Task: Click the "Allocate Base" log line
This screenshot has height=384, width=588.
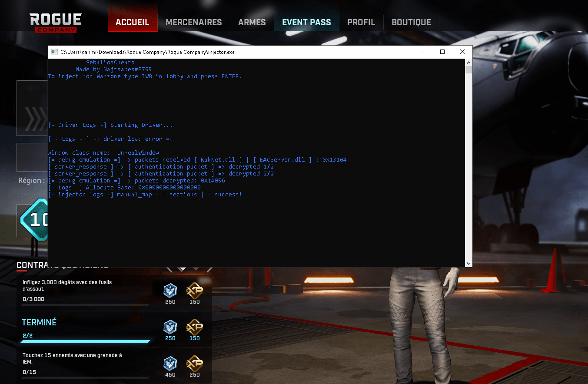Action: coord(124,188)
